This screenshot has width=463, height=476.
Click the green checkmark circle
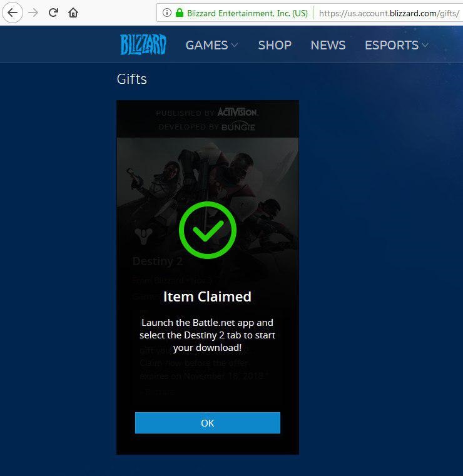(x=208, y=230)
